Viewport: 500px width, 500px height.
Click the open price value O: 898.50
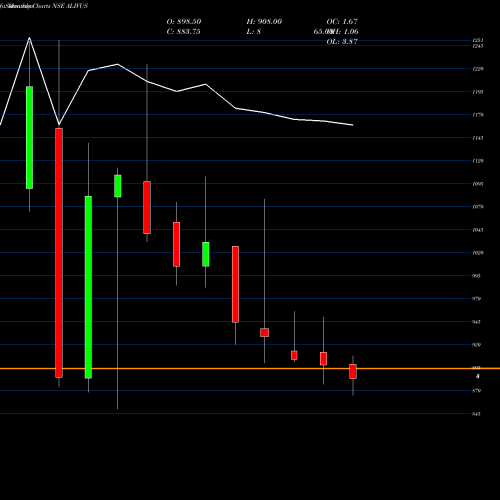(184, 22)
